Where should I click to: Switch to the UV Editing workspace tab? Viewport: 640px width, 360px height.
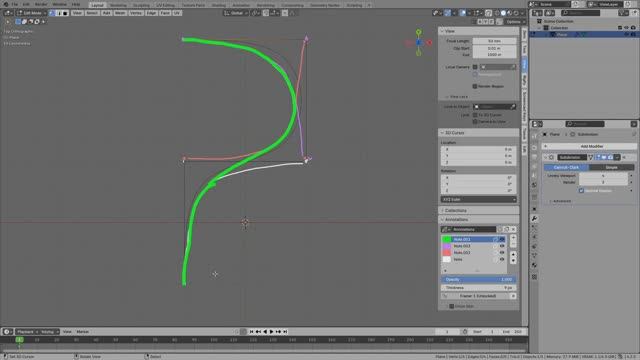pyautogui.click(x=165, y=5)
